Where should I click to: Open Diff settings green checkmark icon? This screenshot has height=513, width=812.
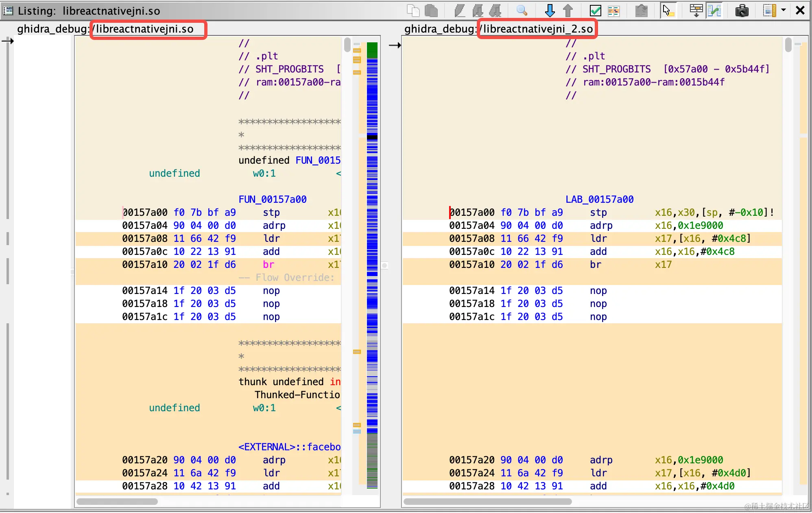coord(596,11)
